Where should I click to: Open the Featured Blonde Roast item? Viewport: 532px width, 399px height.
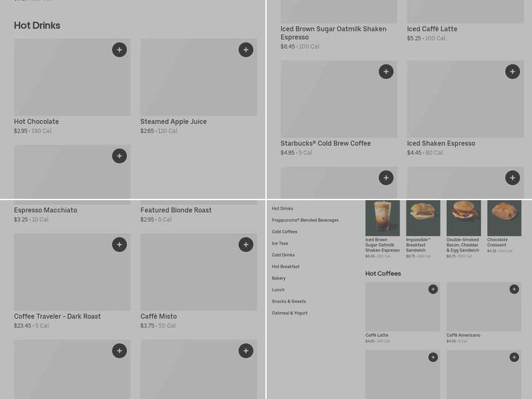[176, 210]
